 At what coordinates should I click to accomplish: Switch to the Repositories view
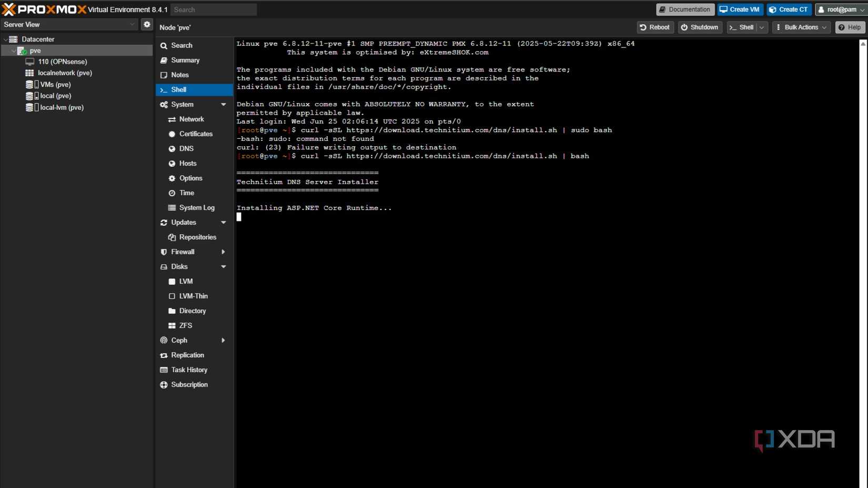(198, 237)
